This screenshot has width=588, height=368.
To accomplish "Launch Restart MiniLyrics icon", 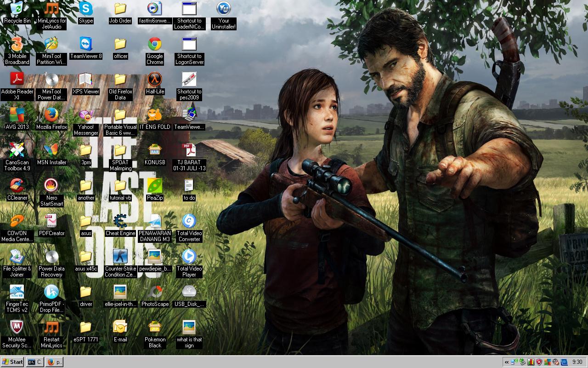I will point(51,327).
